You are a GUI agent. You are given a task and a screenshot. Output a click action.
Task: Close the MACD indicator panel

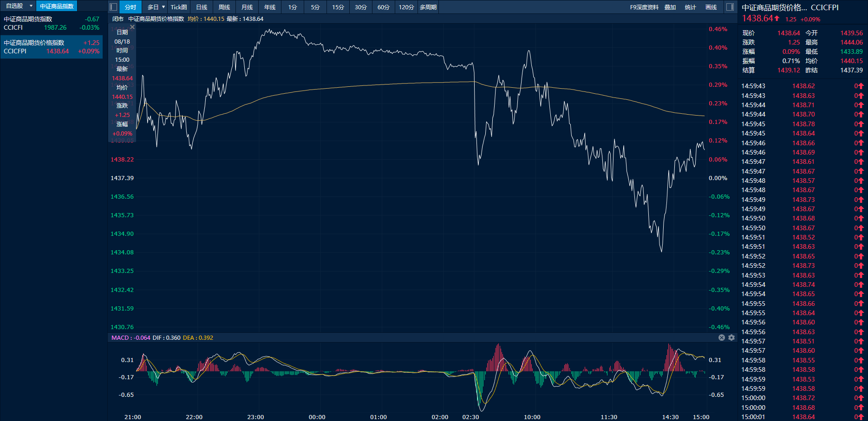722,337
